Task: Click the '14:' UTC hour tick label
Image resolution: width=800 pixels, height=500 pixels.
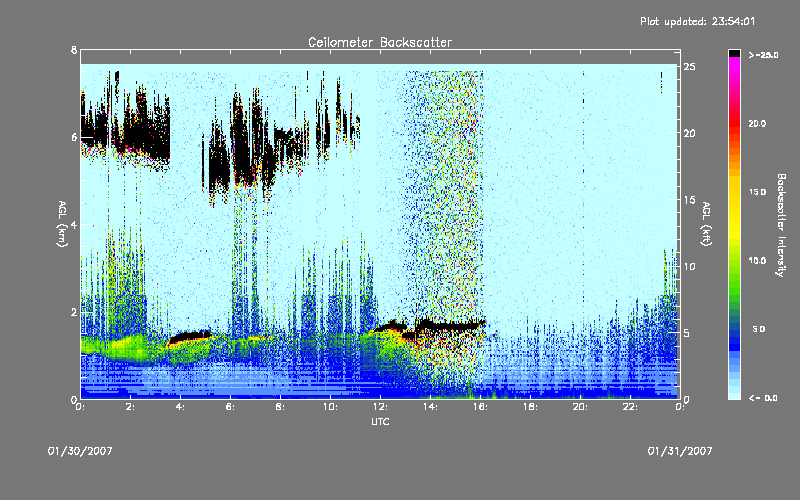Action: [431, 407]
